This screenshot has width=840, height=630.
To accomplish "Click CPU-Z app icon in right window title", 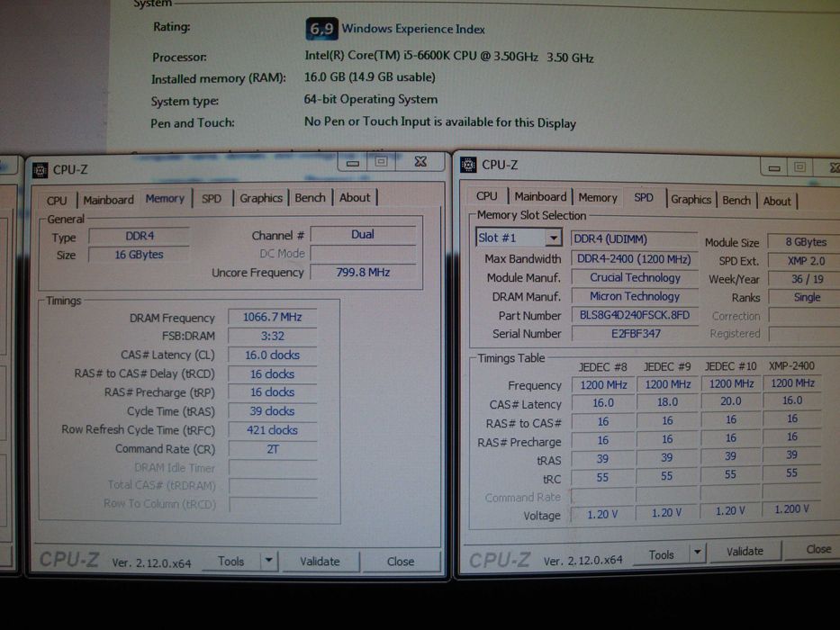I will click(x=468, y=165).
